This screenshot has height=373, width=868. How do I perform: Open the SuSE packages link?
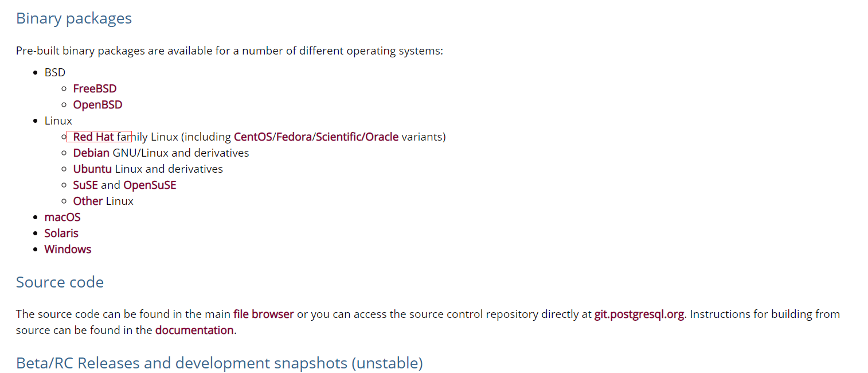click(85, 185)
